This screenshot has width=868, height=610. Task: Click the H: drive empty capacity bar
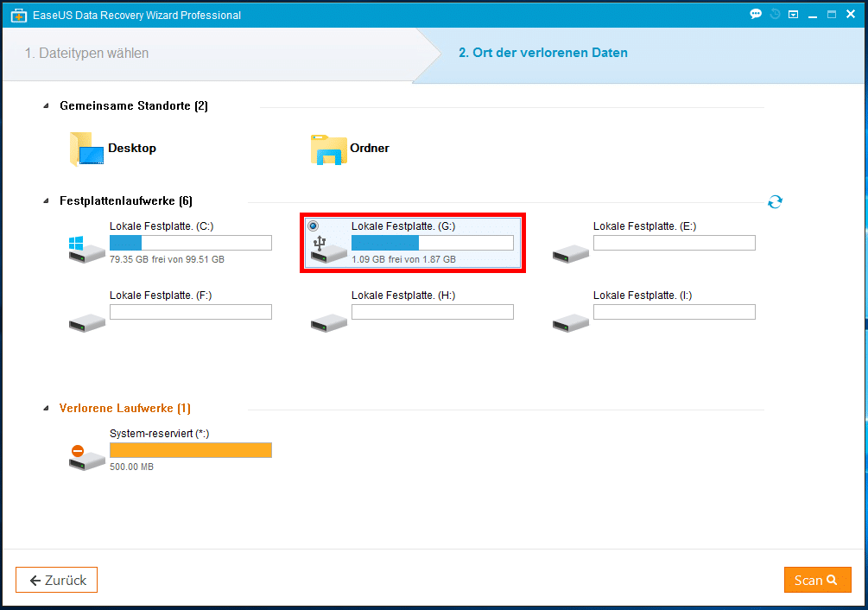point(433,312)
